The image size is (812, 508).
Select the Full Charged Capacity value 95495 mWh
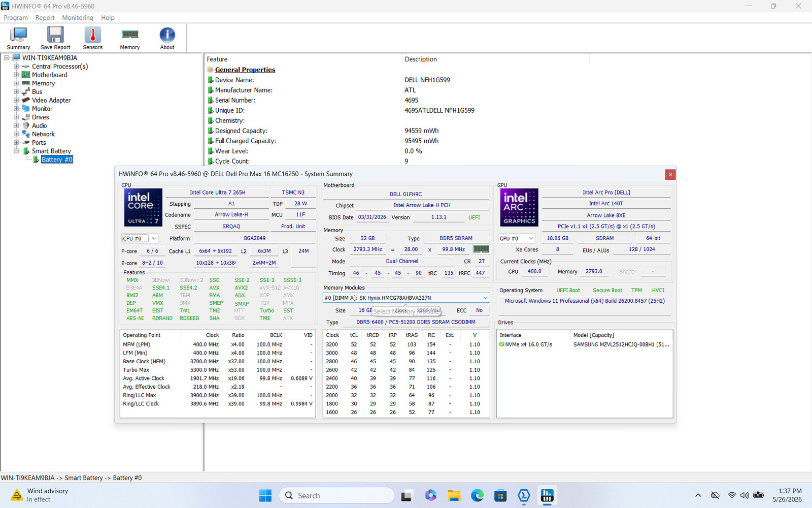(x=422, y=141)
